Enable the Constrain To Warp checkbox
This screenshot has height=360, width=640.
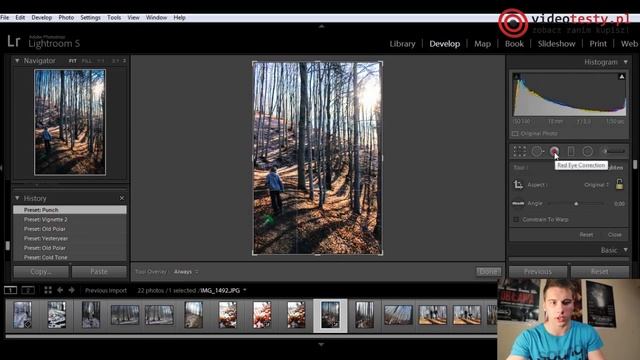[x=516, y=220]
